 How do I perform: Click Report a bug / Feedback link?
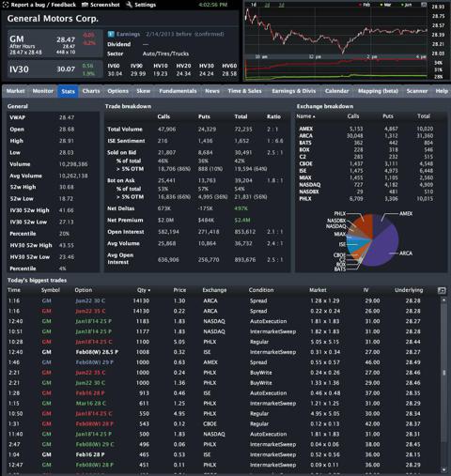pos(43,5)
